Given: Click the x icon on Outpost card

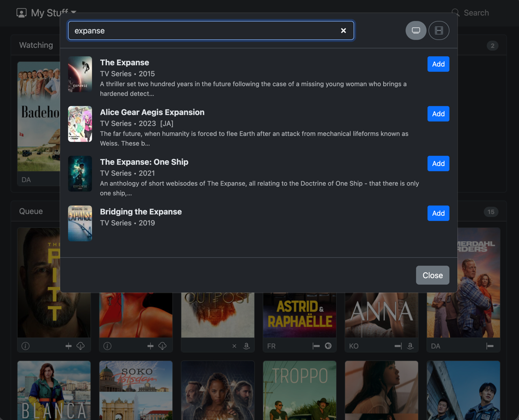Looking at the screenshot, I should pyautogui.click(x=234, y=346).
